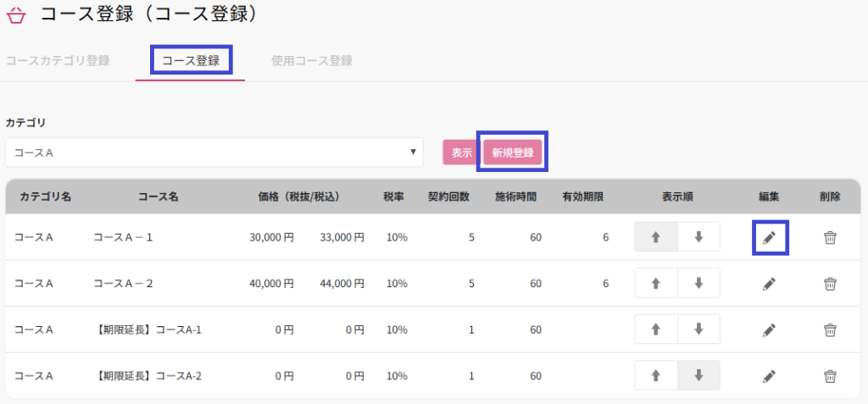Select the コース登録 tab
This screenshot has height=404, width=868.
(191, 61)
